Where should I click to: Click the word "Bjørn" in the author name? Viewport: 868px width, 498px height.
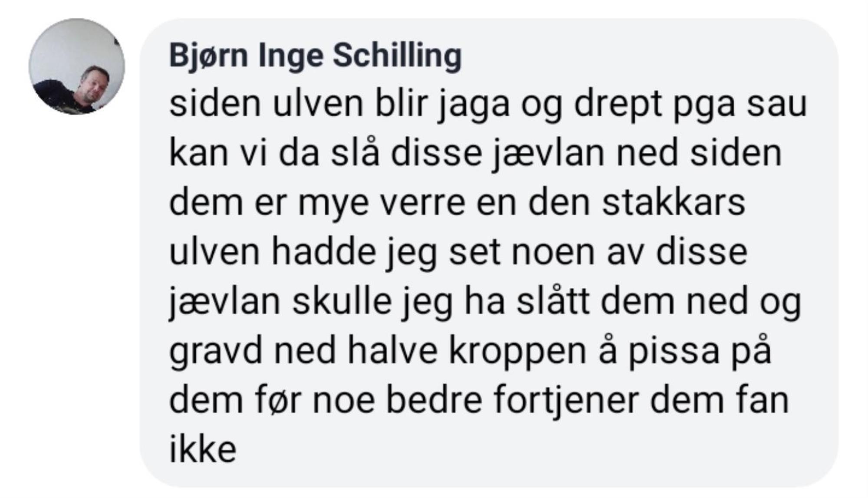pos(208,56)
